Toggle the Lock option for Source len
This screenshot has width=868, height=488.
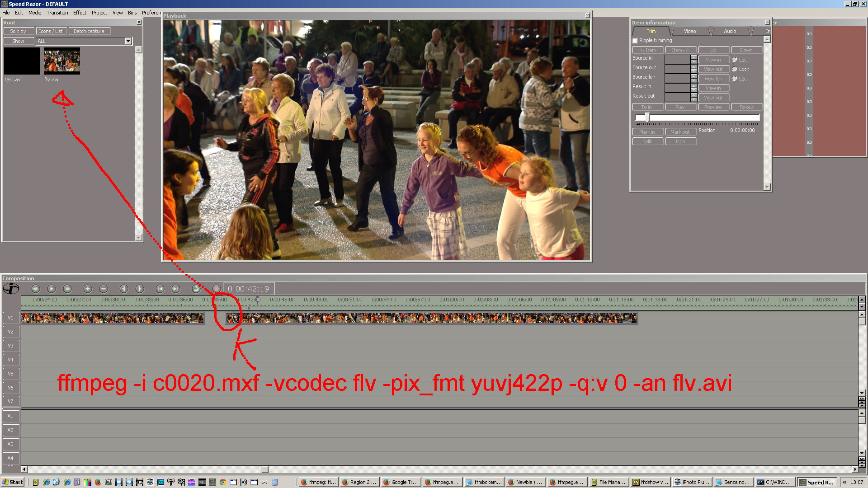(735, 79)
